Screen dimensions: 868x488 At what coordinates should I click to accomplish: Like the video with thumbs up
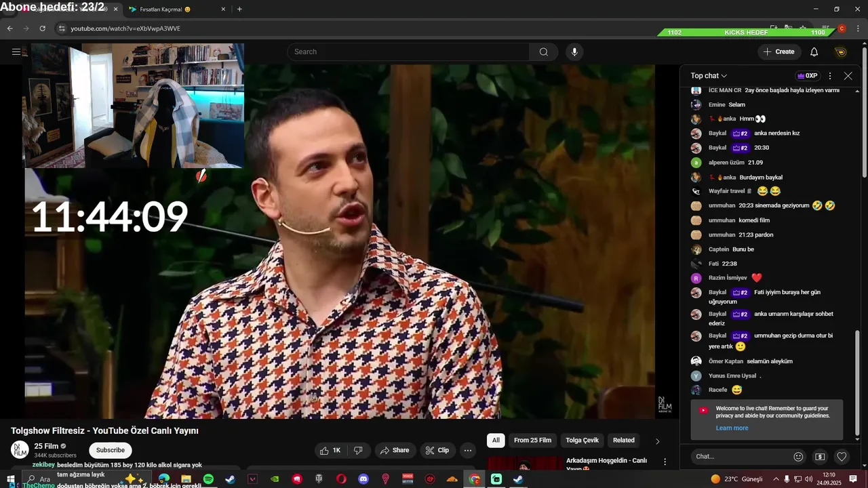point(330,450)
